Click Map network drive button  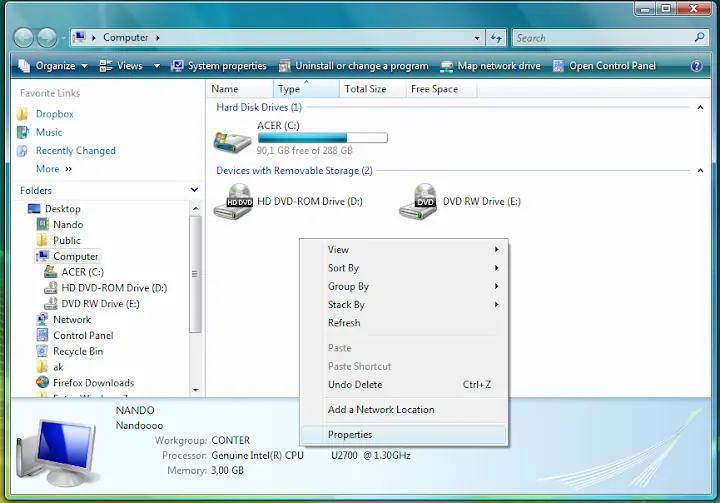(x=490, y=66)
